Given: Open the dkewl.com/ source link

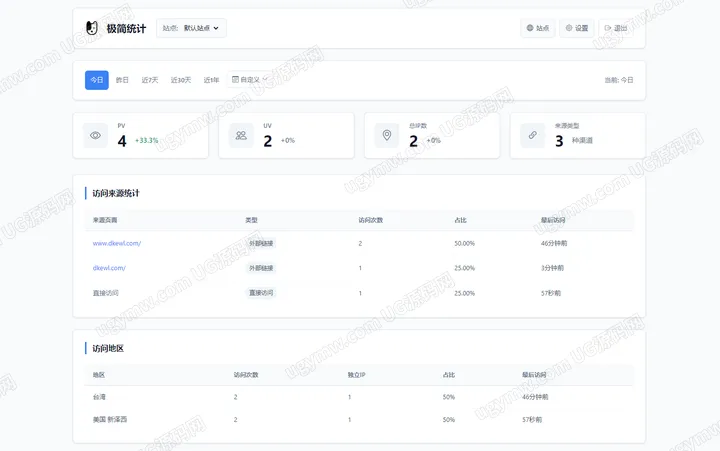Looking at the screenshot, I should tap(109, 268).
